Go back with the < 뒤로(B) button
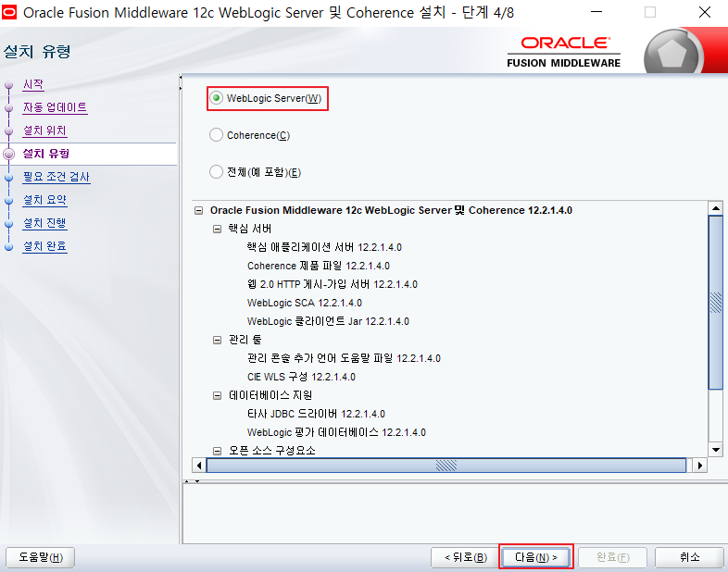 coord(466,557)
